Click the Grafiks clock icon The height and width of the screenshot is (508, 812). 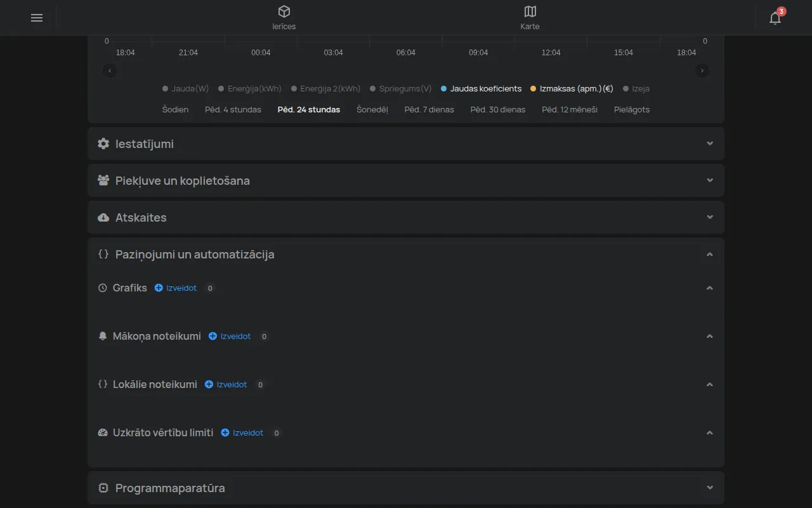(103, 288)
